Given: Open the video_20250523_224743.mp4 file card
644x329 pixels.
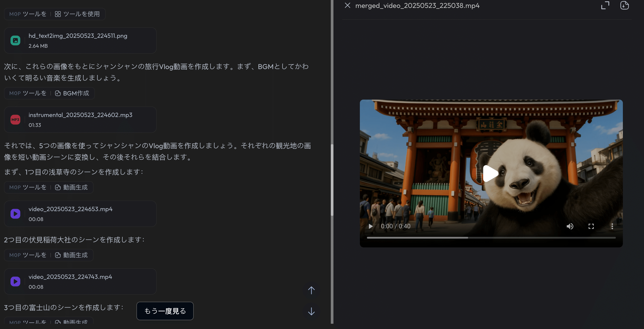Looking at the screenshot, I should [80, 281].
